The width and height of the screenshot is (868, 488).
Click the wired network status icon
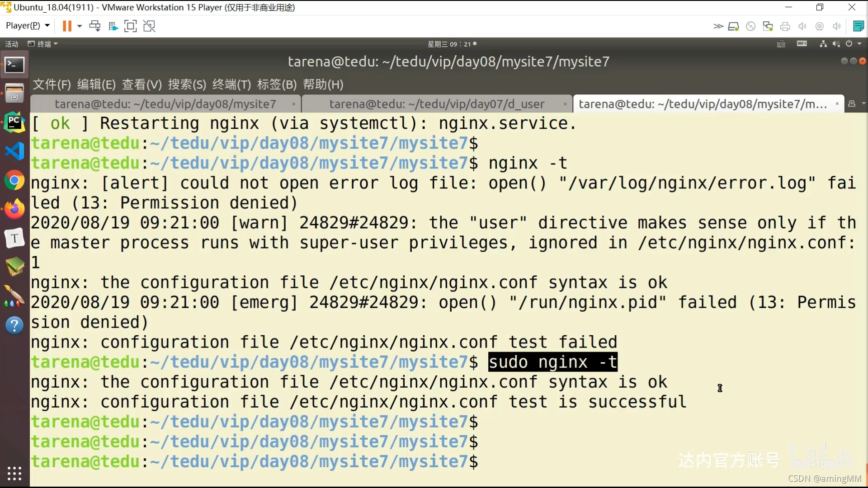(823, 44)
